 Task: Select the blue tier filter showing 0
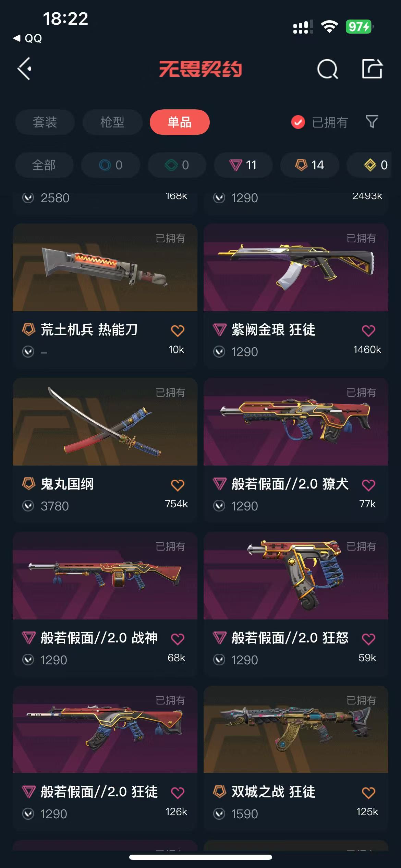(111, 165)
